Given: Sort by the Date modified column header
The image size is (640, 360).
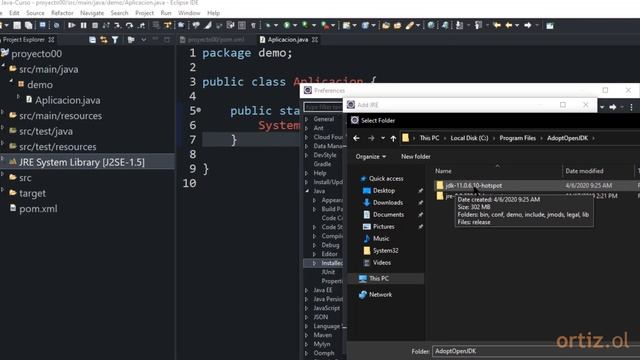Looking at the screenshot, I should coord(584,171).
